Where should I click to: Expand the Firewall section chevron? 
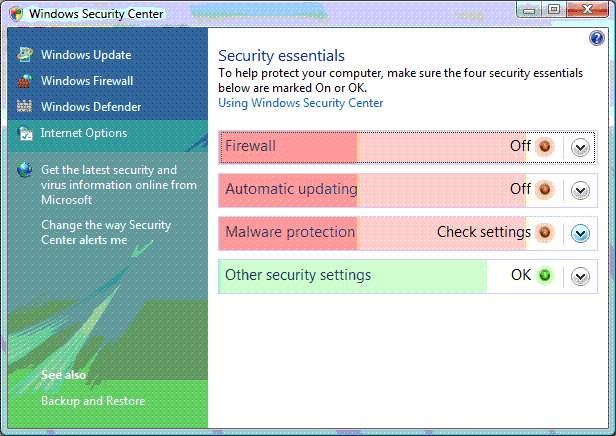580,147
